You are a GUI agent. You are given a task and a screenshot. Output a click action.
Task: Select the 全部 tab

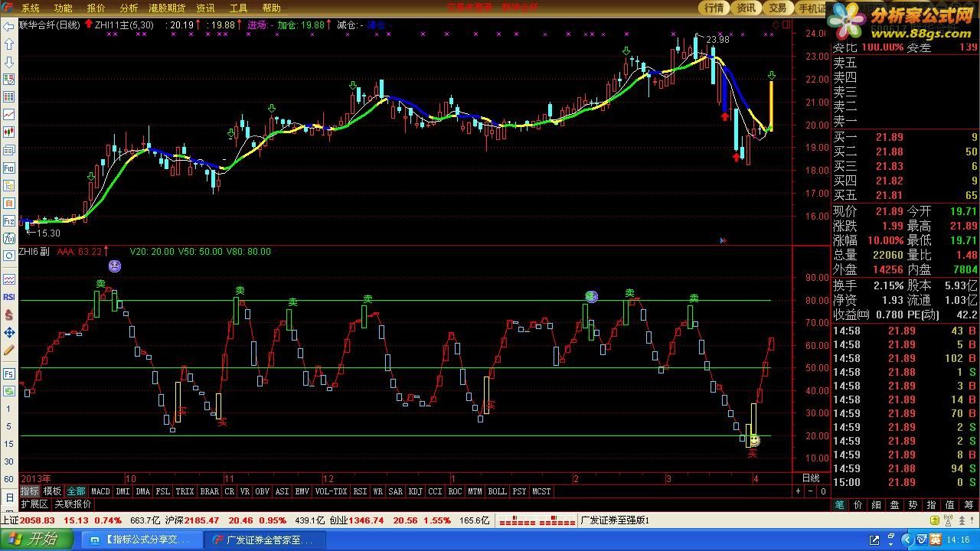(76, 491)
